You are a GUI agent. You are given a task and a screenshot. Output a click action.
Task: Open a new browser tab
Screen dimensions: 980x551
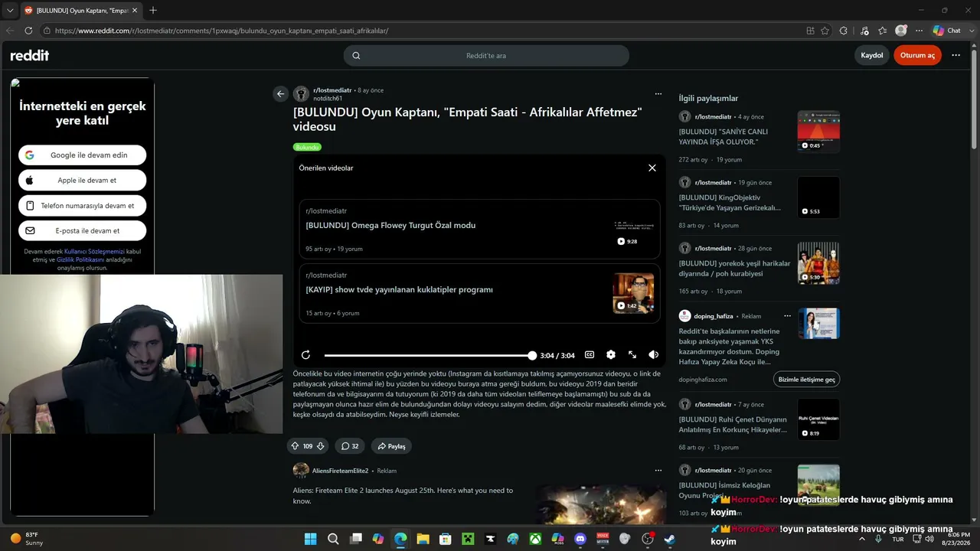(153, 10)
